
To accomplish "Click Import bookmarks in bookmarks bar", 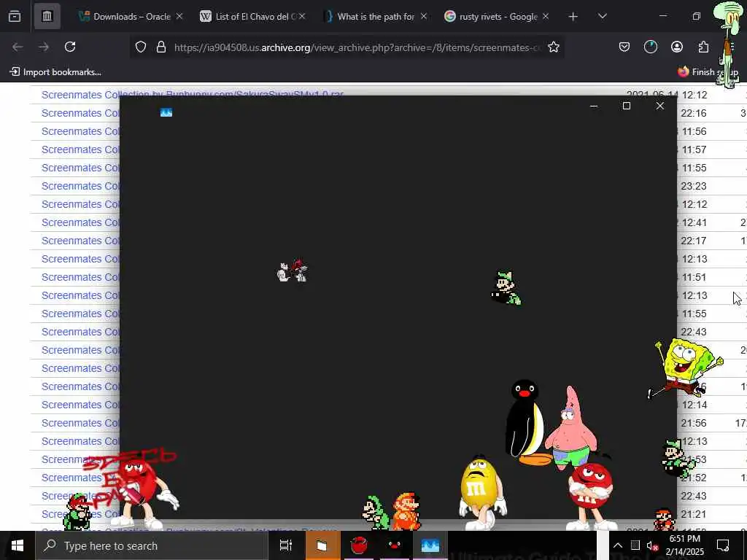I will [x=55, y=72].
